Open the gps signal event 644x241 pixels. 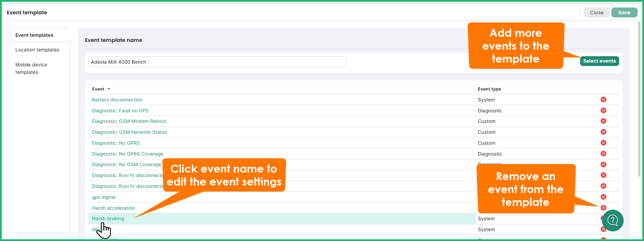(104, 197)
